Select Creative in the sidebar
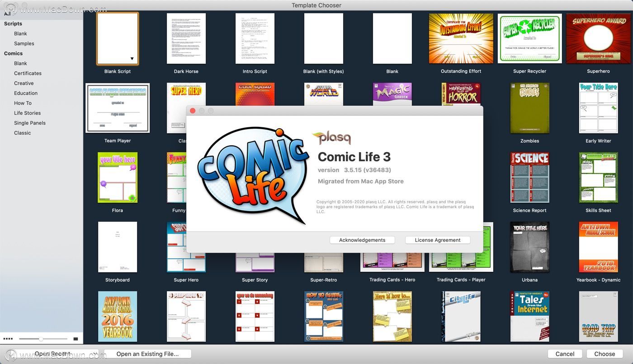Screen dimensions: 633x364 pos(24,83)
